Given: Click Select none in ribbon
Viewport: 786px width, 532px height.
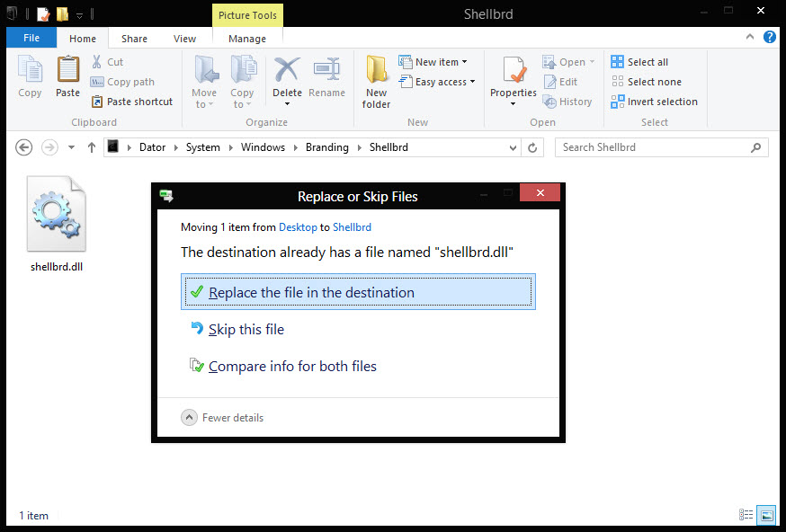Looking at the screenshot, I should coord(646,82).
